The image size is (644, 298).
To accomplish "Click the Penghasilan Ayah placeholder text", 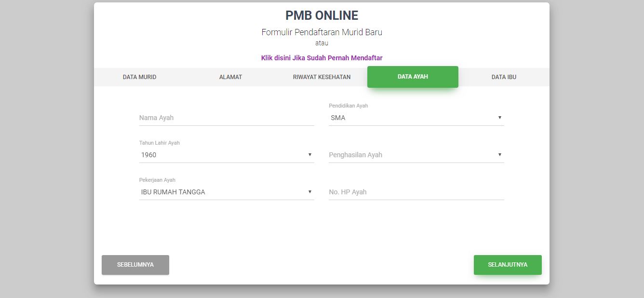I will [x=355, y=155].
